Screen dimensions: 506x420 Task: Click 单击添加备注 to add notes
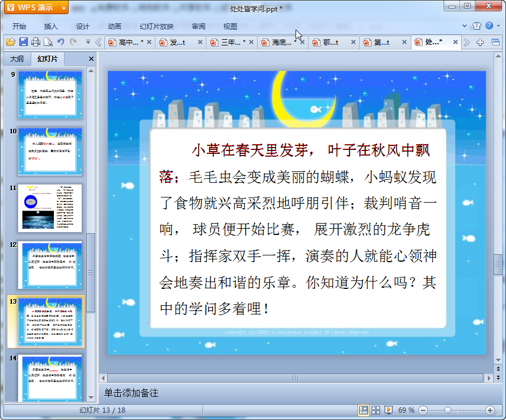[132, 393]
